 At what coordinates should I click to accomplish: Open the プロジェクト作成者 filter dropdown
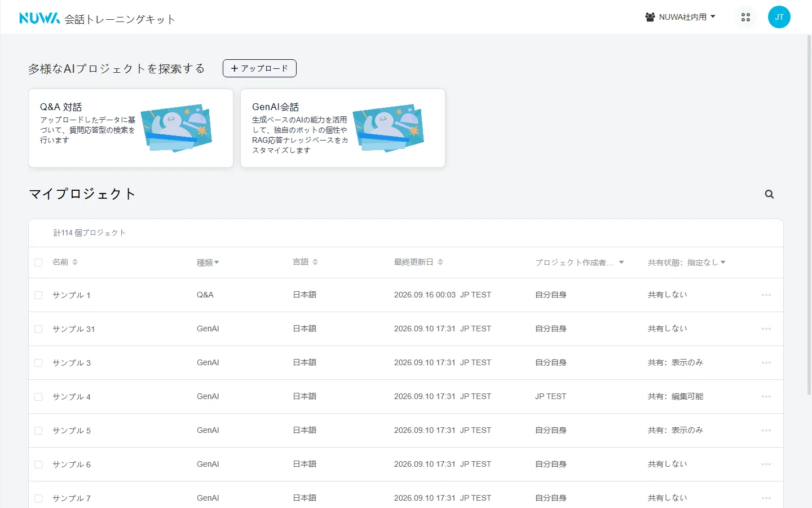(579, 262)
